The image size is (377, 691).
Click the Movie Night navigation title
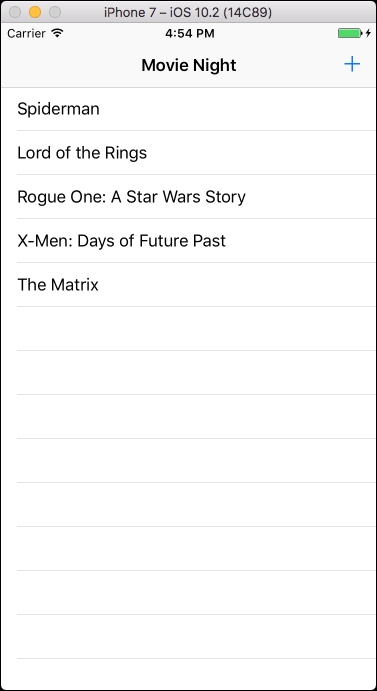pyautogui.click(x=189, y=65)
